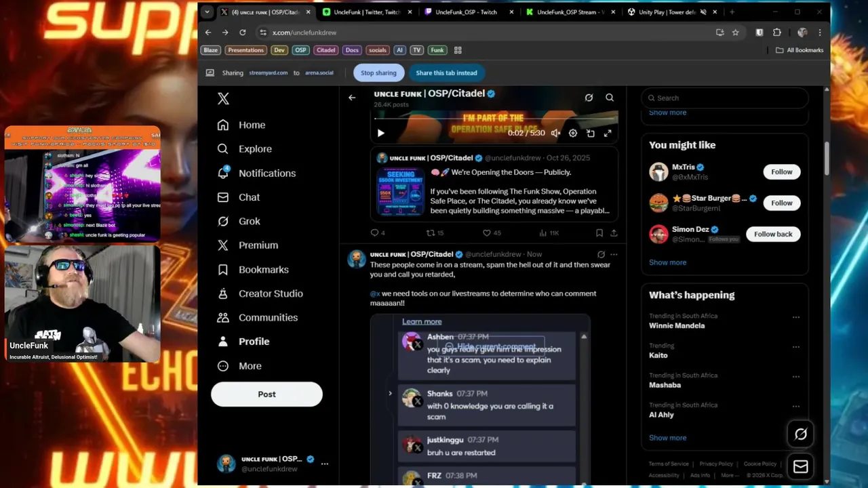Open Explore in the X sidebar
The height and width of the screenshot is (488, 868).
point(244,149)
